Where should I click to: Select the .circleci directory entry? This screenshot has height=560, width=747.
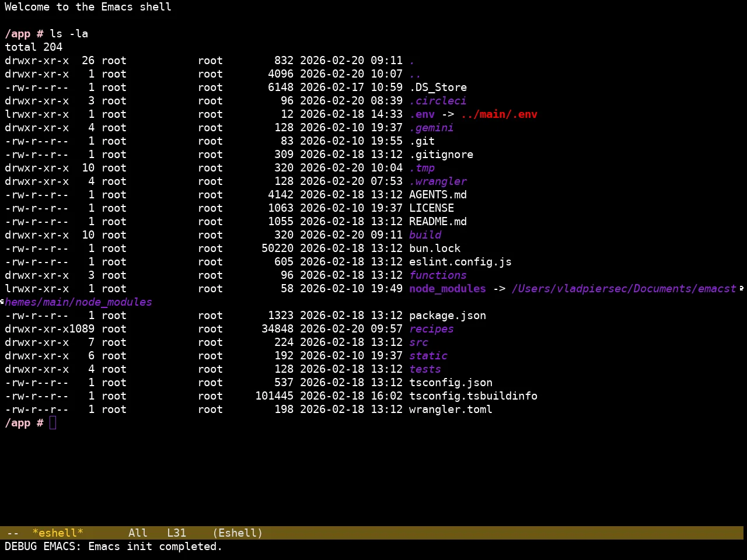click(438, 101)
